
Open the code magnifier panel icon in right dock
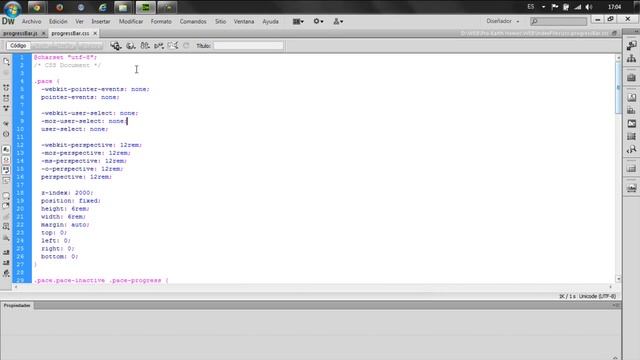pyautogui.click(x=631, y=149)
